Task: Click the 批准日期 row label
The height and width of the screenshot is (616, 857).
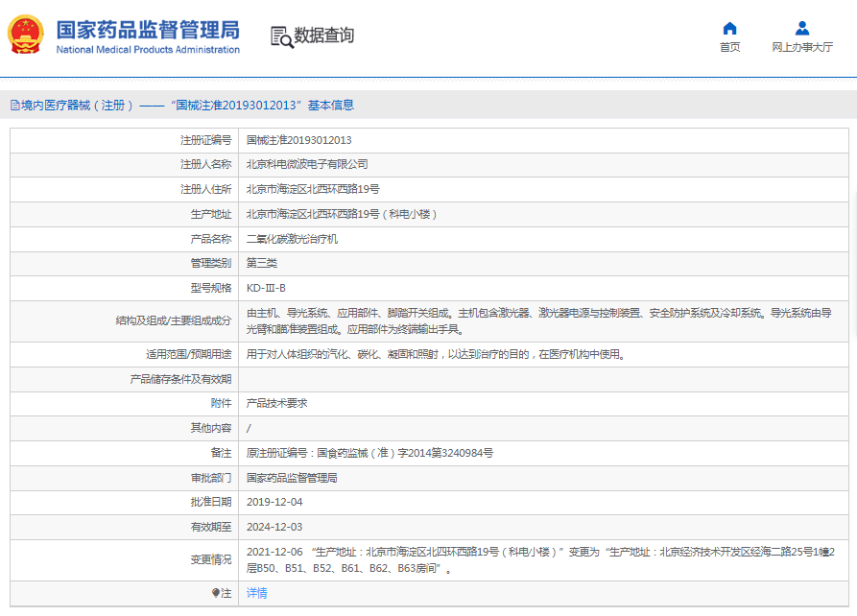Action: click(211, 503)
